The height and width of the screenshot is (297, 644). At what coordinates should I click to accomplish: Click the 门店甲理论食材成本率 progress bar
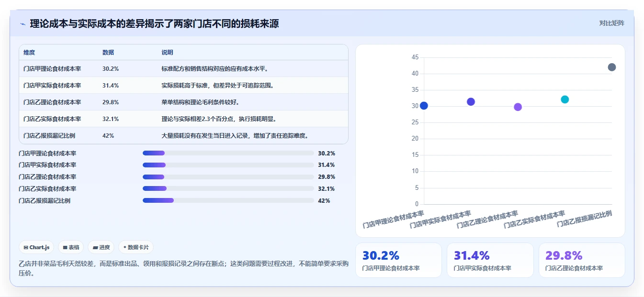228,153
